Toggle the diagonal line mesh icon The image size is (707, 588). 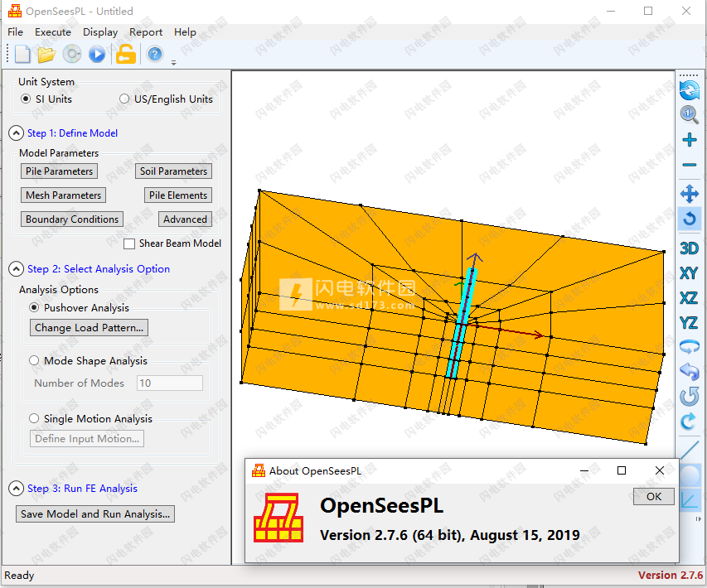pos(689,451)
